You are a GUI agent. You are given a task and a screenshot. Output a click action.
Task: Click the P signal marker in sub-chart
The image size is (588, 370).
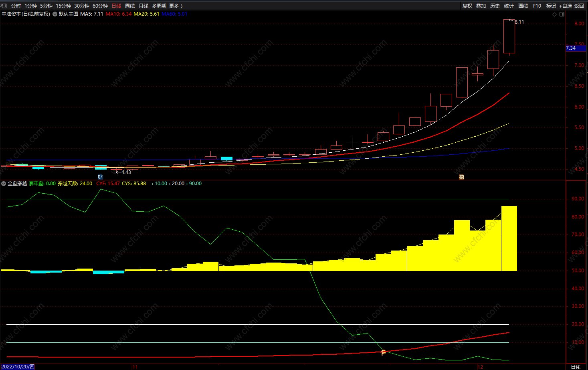point(384,352)
